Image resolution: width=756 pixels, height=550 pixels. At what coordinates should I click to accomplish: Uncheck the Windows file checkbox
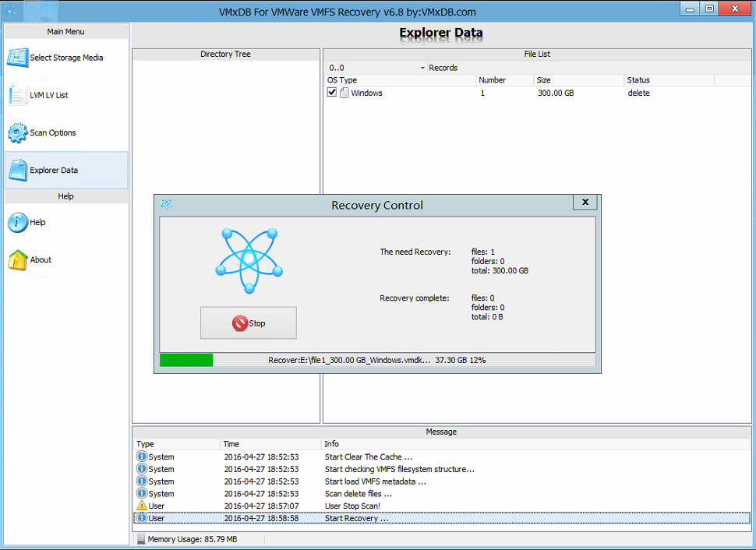click(x=332, y=93)
